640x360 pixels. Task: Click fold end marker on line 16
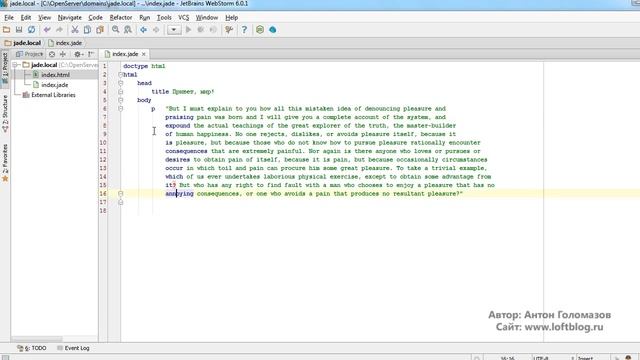tap(120, 193)
